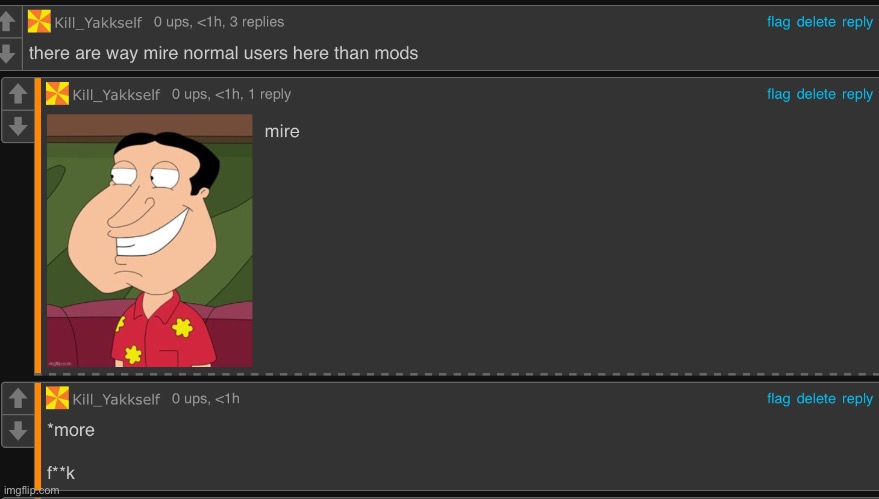Reply to the top comment

point(857,22)
